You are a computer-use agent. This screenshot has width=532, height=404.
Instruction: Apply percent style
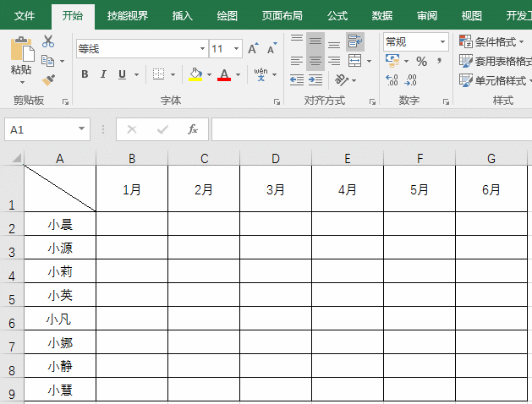coord(422,62)
